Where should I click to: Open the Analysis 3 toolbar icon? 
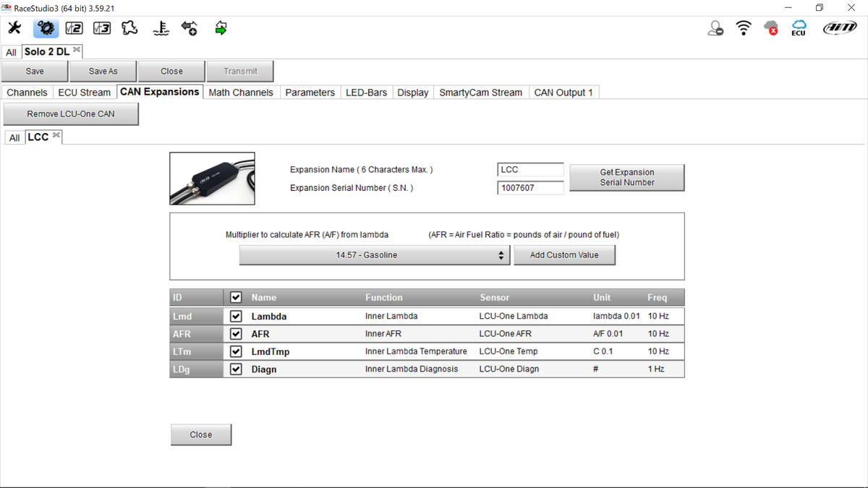101,28
